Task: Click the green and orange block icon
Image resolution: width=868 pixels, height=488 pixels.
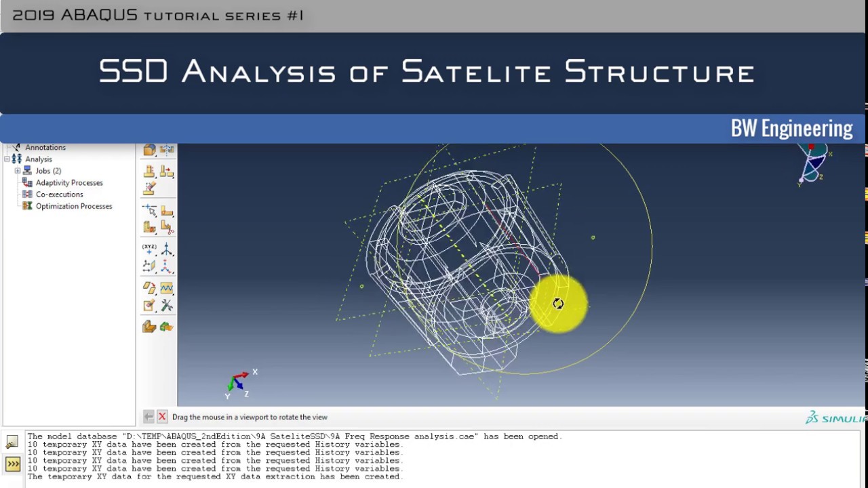Action: pyautogui.click(x=167, y=327)
